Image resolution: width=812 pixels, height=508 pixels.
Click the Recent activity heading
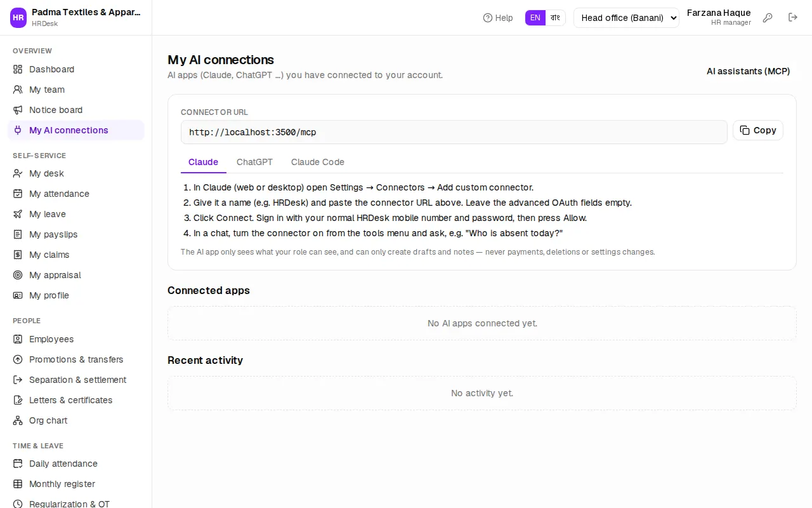point(205,360)
